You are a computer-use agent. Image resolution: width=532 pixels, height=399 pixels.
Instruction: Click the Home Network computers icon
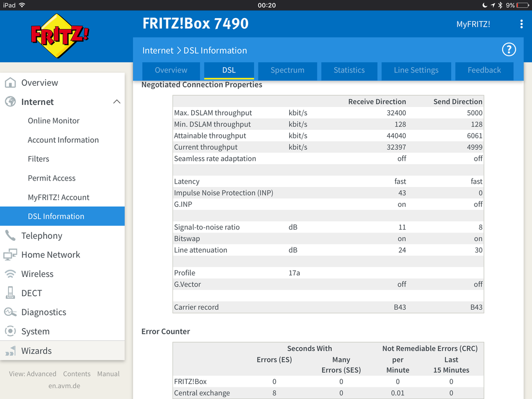[10, 255]
